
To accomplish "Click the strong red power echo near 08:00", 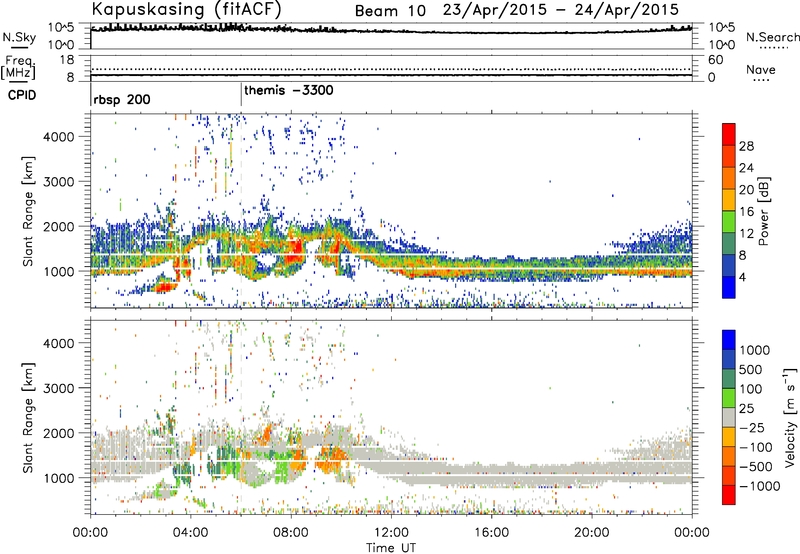I will point(295,251).
